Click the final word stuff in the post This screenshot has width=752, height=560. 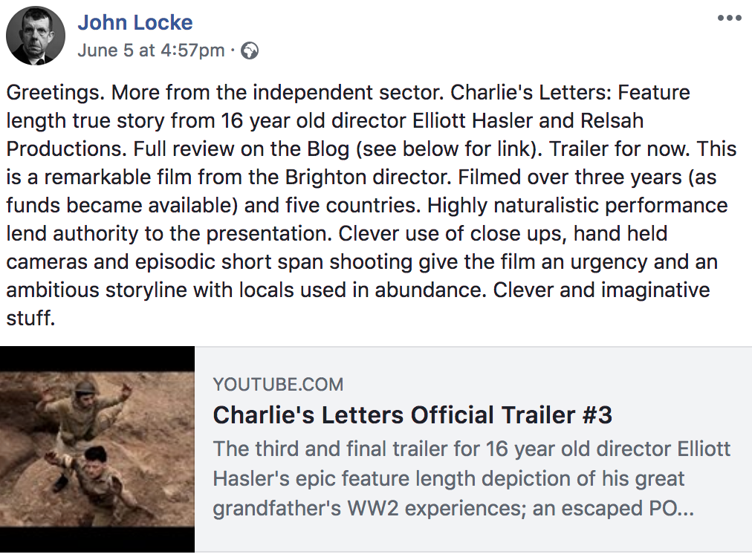click(x=30, y=318)
